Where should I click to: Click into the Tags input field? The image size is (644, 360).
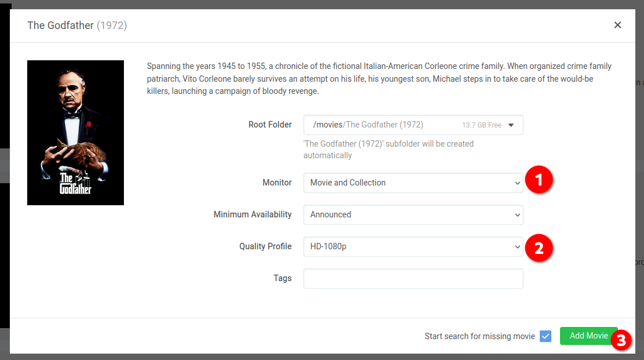pyautogui.click(x=413, y=279)
